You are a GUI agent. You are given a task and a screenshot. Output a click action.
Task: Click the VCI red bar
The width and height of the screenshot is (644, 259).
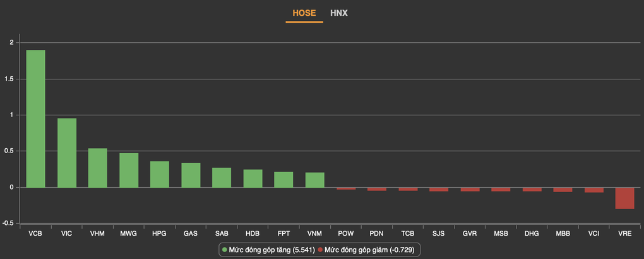tap(594, 190)
